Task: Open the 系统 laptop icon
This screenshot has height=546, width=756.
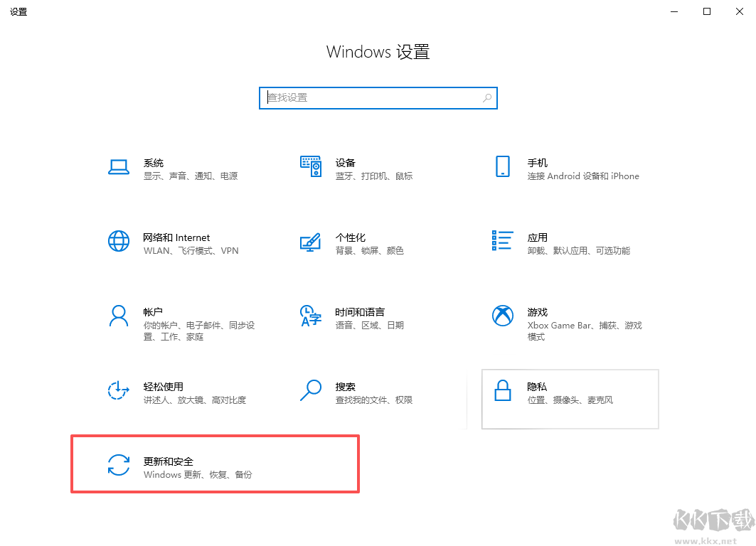Action: click(119, 167)
